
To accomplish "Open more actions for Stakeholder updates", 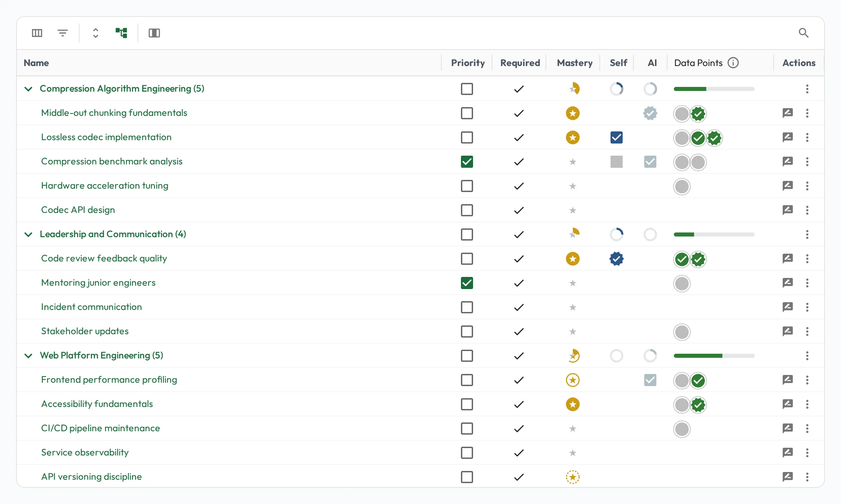I will pos(807,332).
